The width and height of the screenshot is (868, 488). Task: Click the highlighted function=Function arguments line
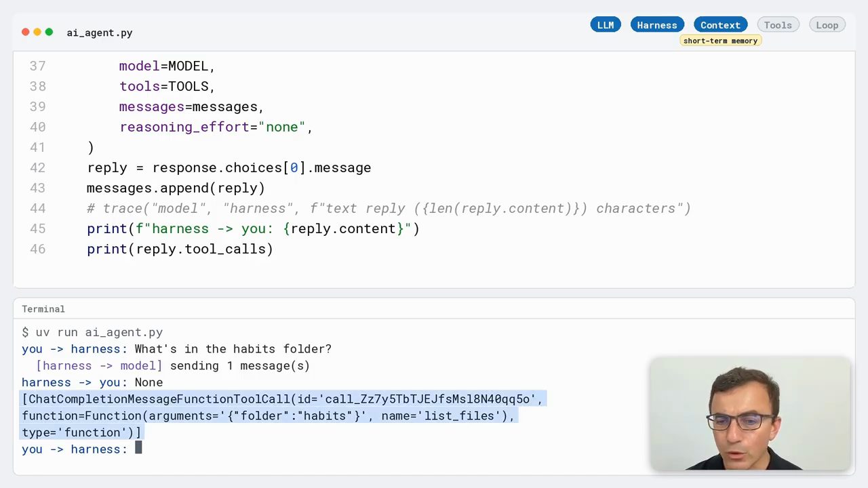(269, 415)
